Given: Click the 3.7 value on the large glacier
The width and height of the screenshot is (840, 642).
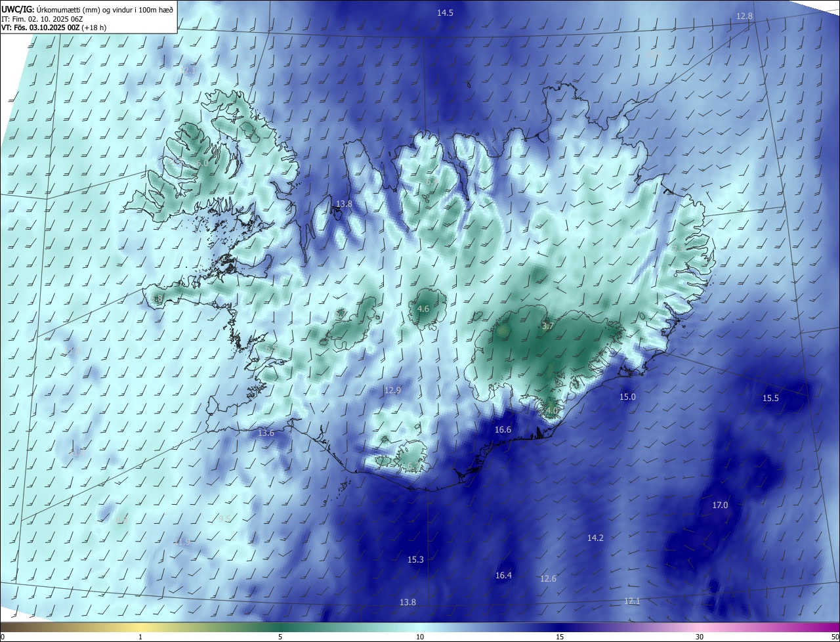Looking at the screenshot, I should [548, 326].
